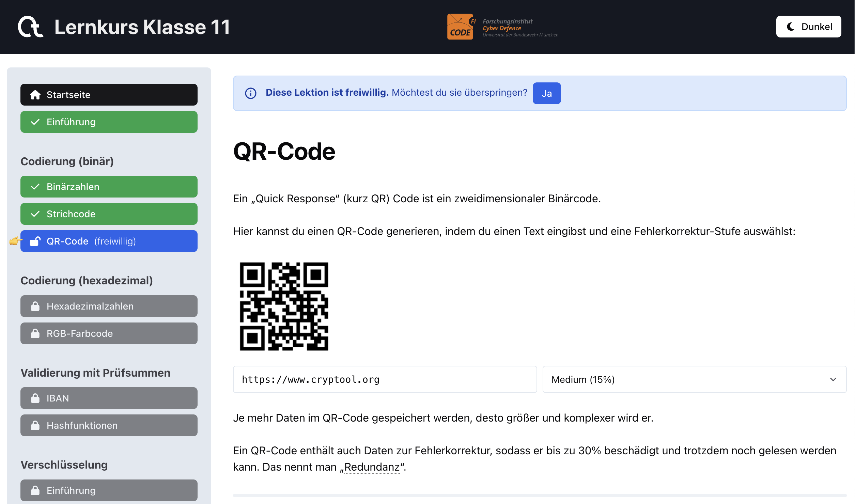
Task: Click the home icon beside Startseite
Action: [x=35, y=95]
